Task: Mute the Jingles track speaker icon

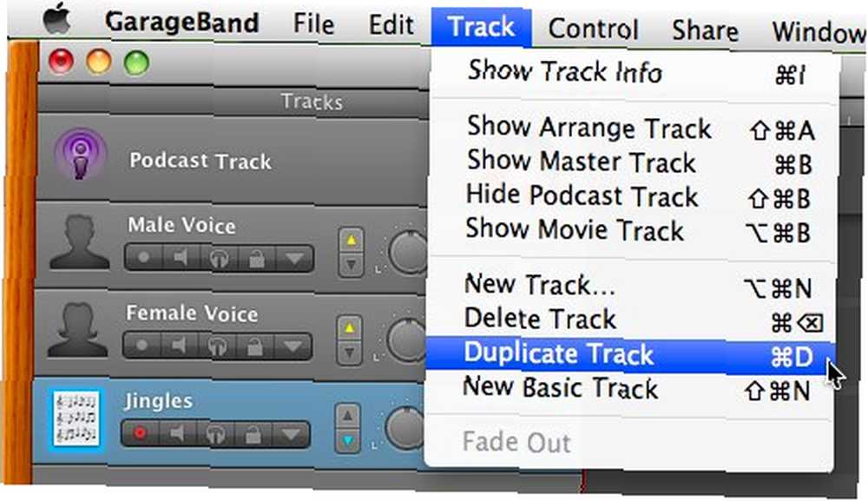Action: (177, 433)
